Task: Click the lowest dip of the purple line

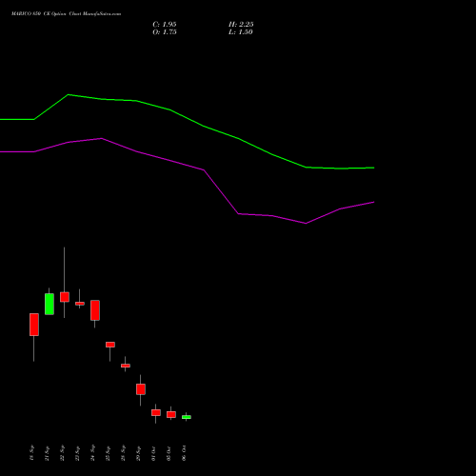Action: (x=306, y=224)
